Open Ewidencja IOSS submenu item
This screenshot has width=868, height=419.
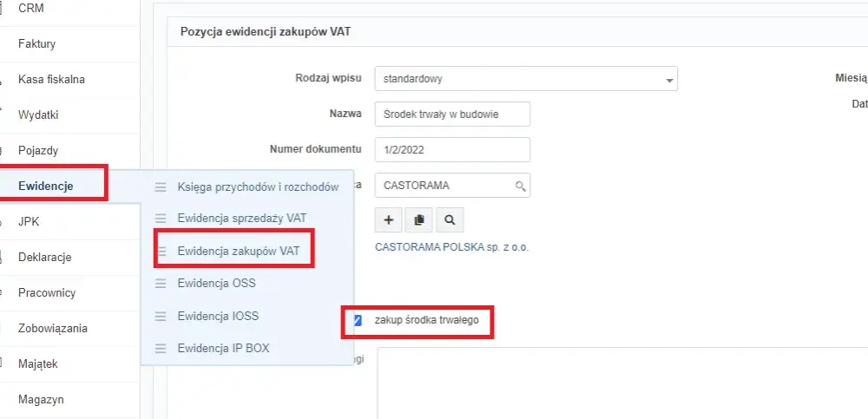[218, 316]
